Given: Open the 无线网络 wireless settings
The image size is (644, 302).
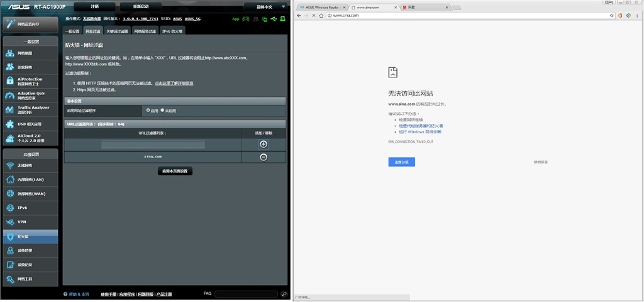Looking at the screenshot, I should 30,165.
